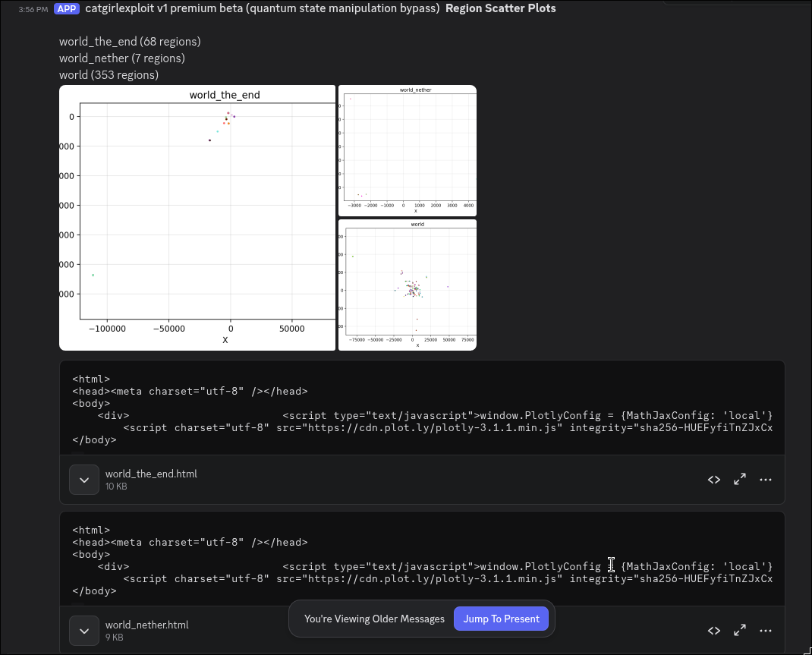The height and width of the screenshot is (655, 812).
Task: Open the world_nether scatter plot thumbnail
Action: tap(408, 150)
